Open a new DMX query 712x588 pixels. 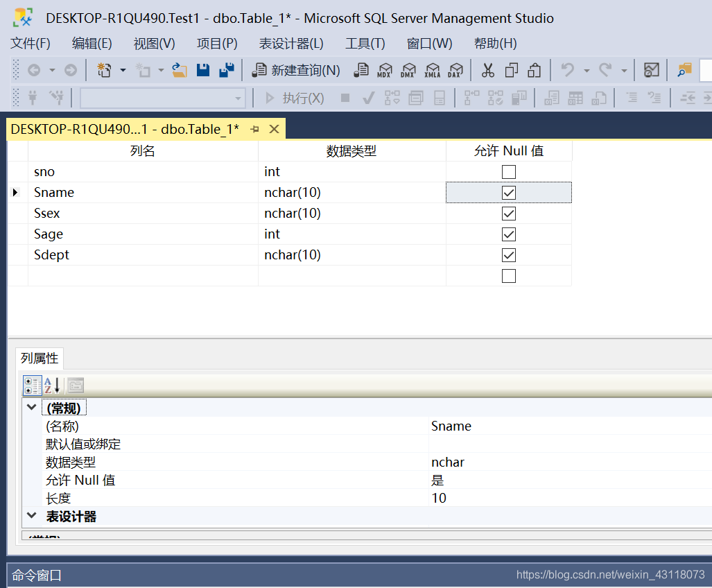click(408, 70)
